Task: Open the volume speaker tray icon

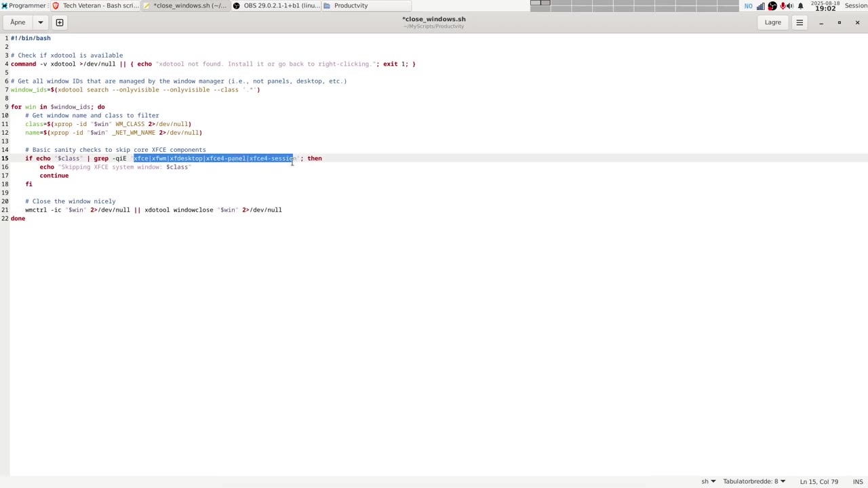Action: 791,6
